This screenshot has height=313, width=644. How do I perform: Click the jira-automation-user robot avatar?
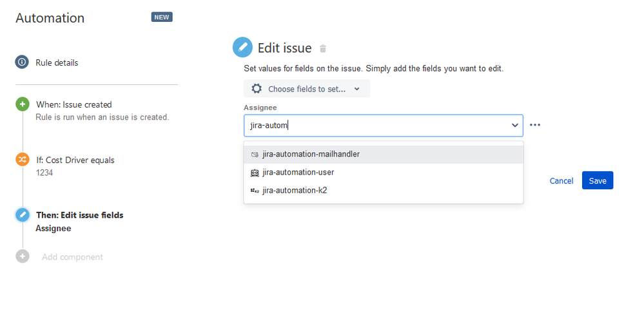(x=255, y=173)
